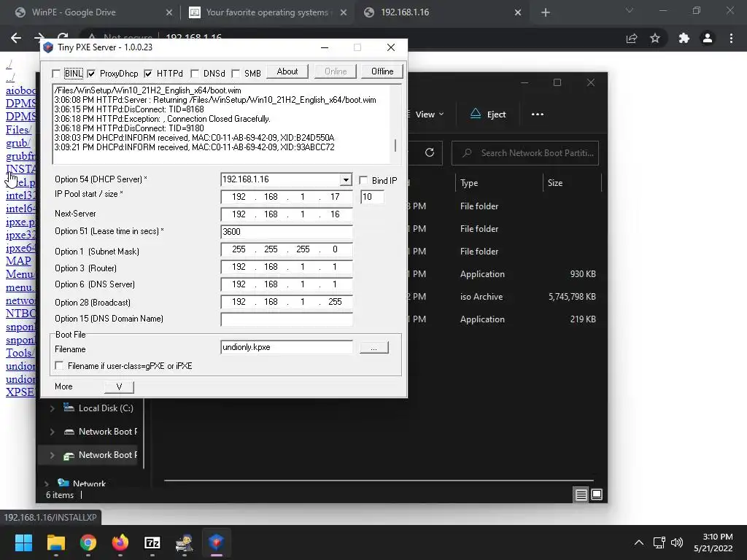Open Chrome profile icon

tap(708, 38)
